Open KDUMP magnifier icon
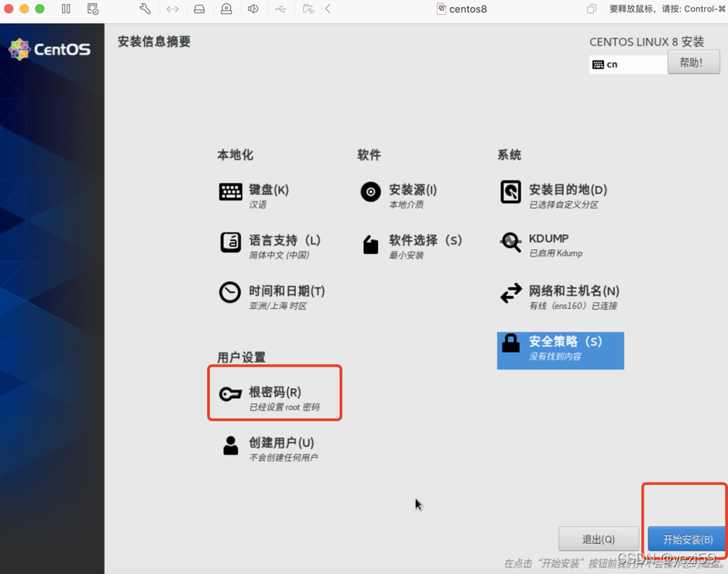Image resolution: width=728 pixels, height=574 pixels. 510,242
